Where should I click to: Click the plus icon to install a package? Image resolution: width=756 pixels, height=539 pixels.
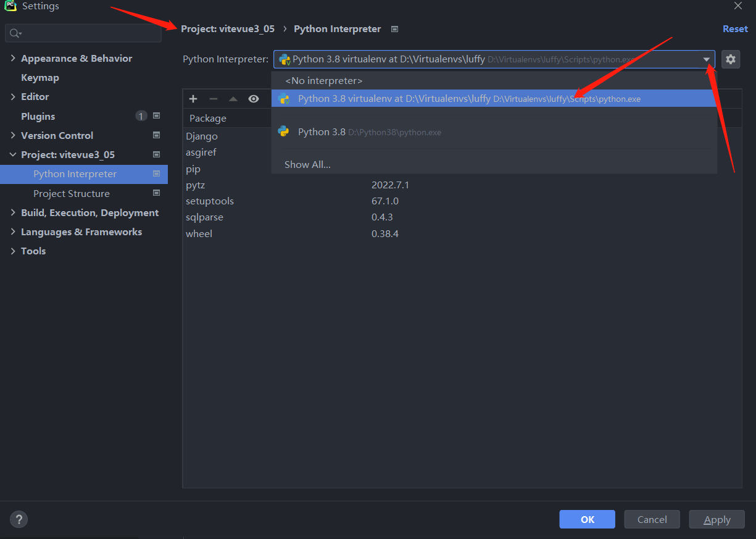(193, 99)
